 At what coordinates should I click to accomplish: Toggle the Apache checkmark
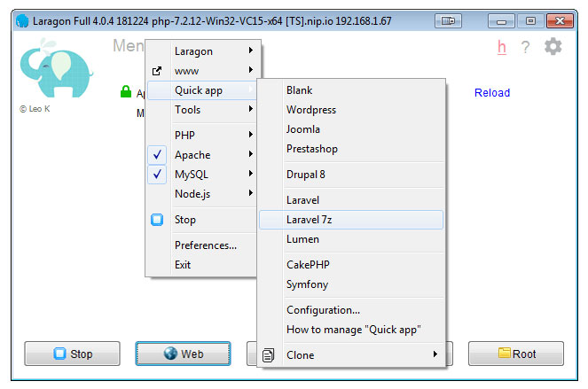coord(157,155)
